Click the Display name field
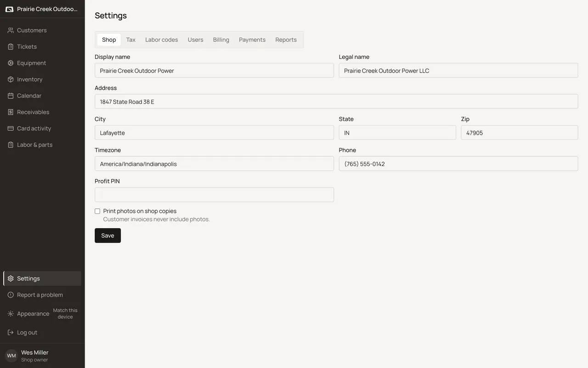 (x=214, y=70)
